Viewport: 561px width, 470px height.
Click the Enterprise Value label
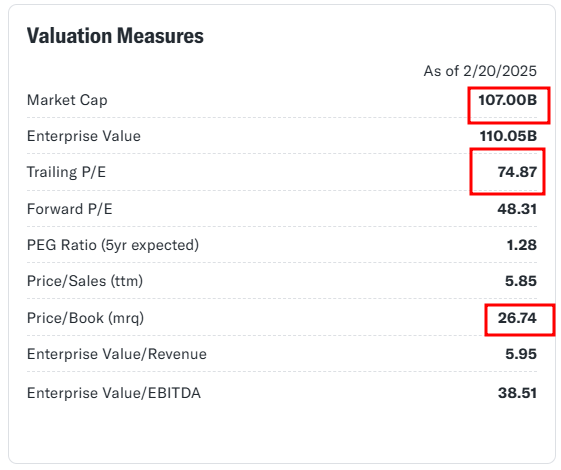pyautogui.click(x=84, y=136)
